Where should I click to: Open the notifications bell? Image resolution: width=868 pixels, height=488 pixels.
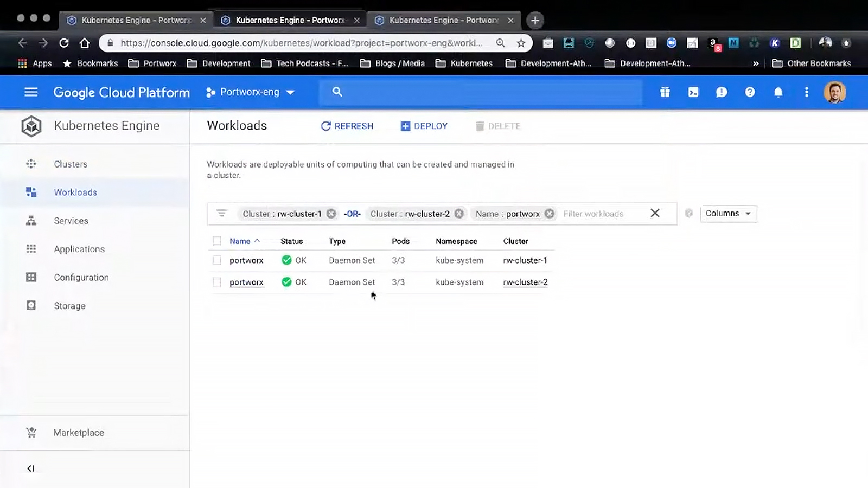click(x=778, y=92)
